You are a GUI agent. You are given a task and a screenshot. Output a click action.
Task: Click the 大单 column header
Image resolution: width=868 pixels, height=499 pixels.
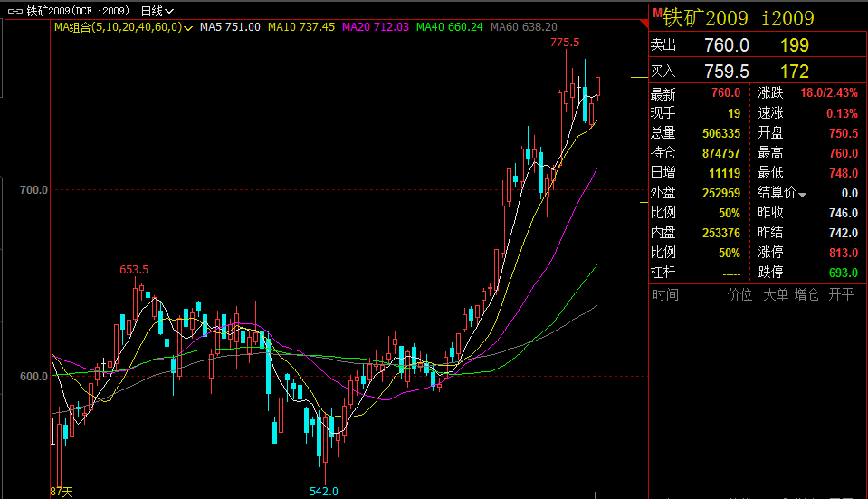coord(776,294)
